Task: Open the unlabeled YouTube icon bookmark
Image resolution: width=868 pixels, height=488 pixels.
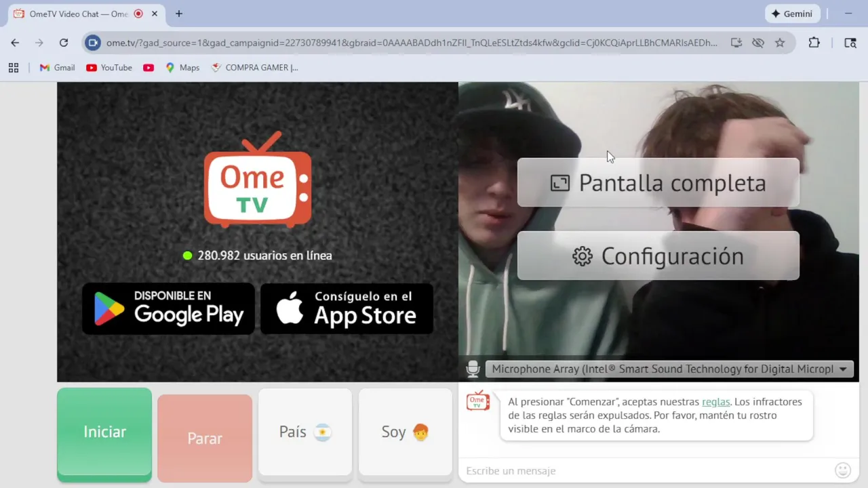Action: tap(149, 68)
